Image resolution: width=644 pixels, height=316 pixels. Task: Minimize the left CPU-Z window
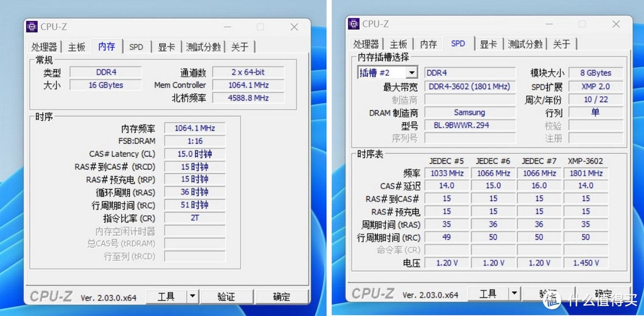227,27
